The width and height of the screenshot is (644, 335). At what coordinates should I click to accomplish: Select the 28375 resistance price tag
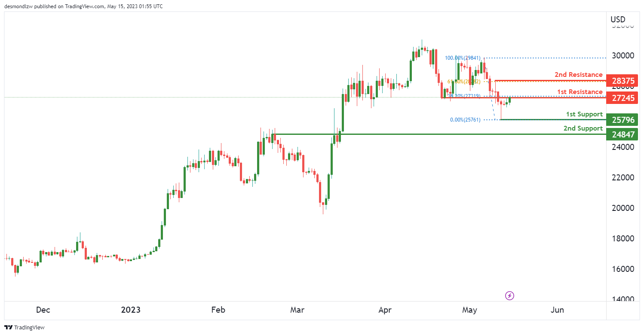(x=622, y=81)
